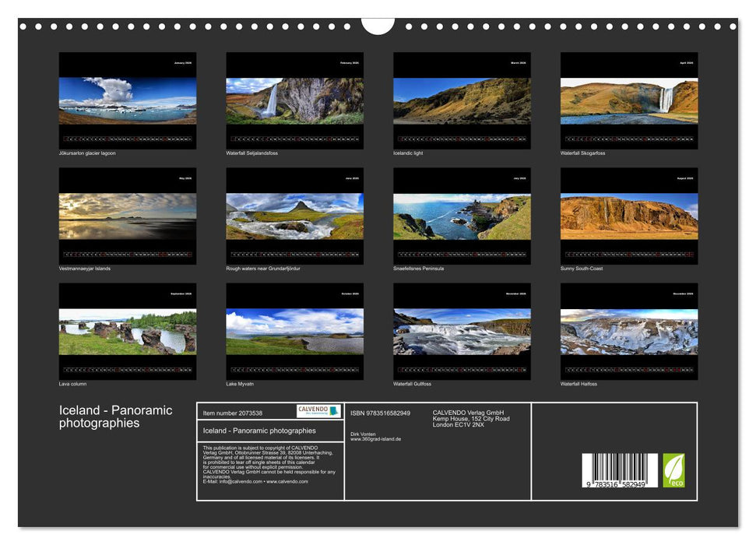Screen dimensions: 756x545
Task: Click the Item number 2073538 field
Action: pos(233,413)
